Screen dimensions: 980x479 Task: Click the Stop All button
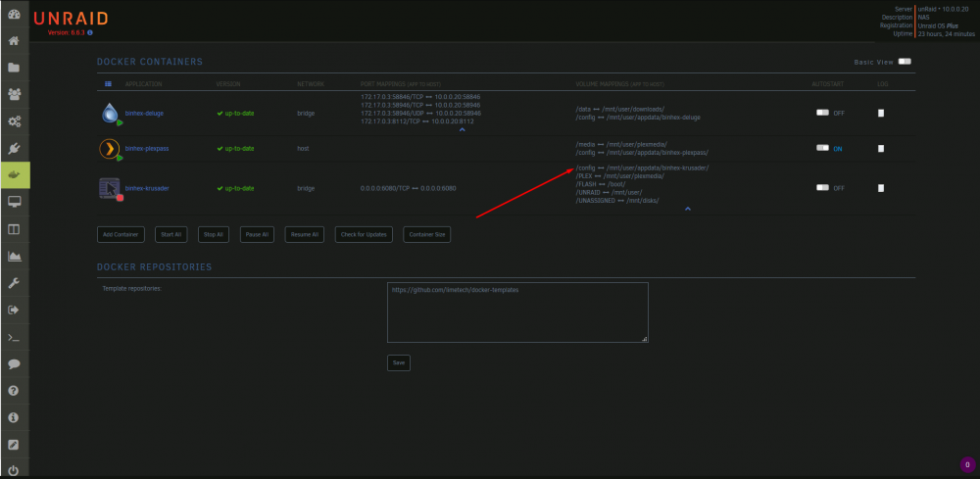(214, 235)
